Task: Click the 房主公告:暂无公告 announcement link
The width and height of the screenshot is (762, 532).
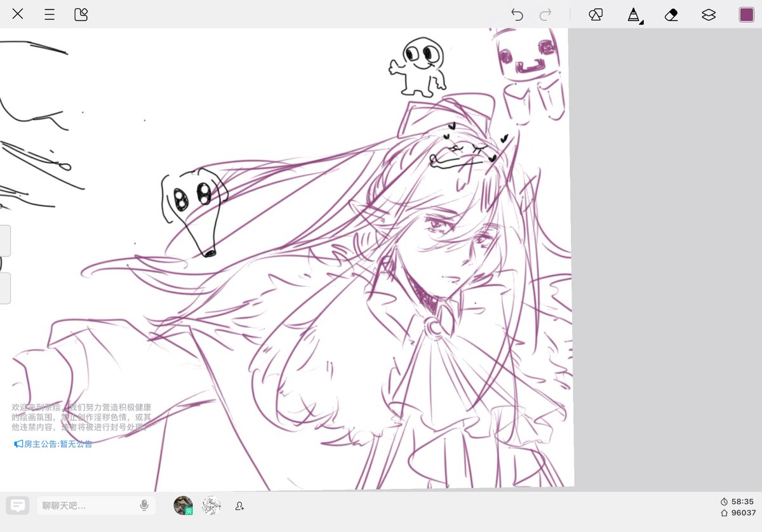Action: coord(53,444)
